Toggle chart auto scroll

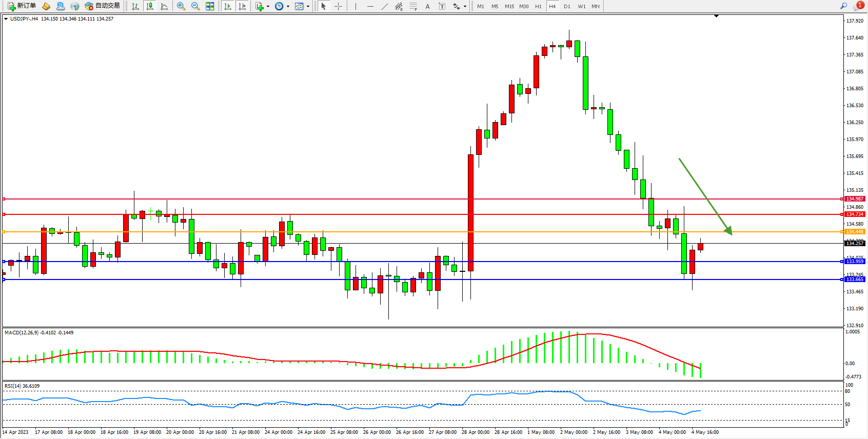pyautogui.click(x=228, y=6)
